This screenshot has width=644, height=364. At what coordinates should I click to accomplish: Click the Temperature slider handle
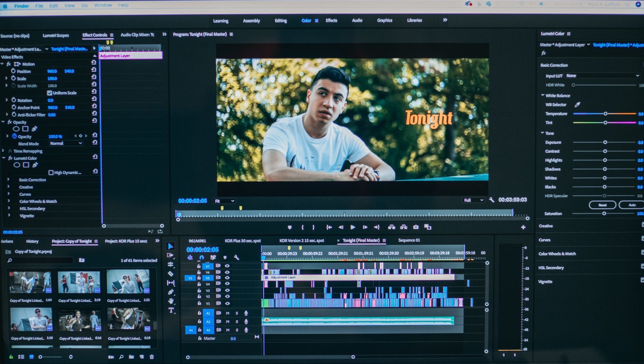point(605,114)
